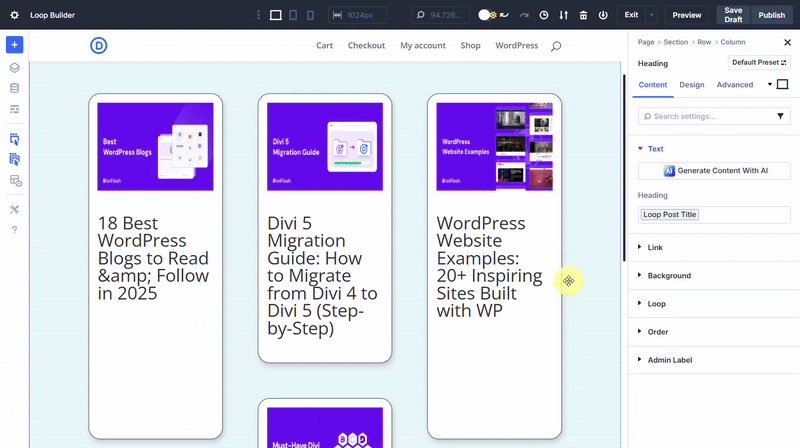This screenshot has height=448, width=800.
Task: Open the Shop menu link
Action: [x=470, y=45]
